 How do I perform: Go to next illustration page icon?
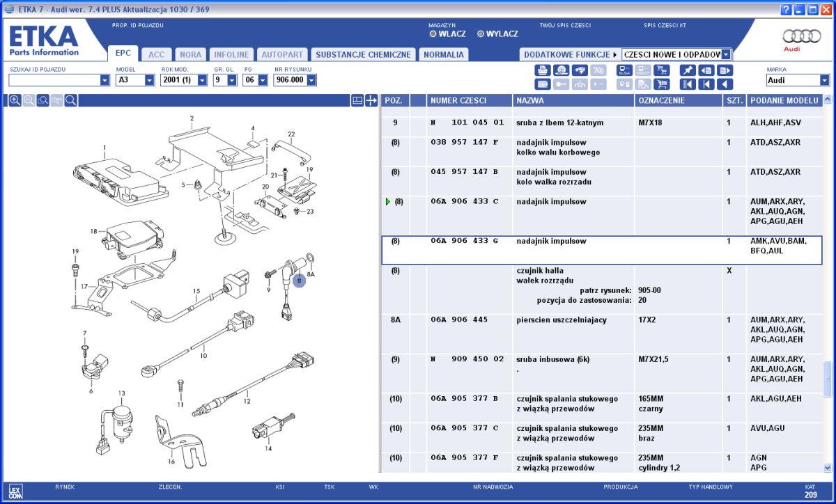coord(725,70)
